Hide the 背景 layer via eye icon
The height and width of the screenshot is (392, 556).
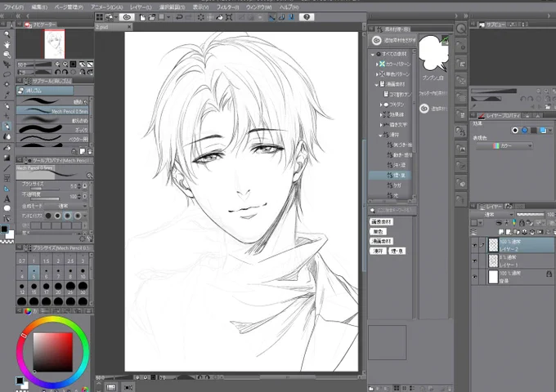474,277
